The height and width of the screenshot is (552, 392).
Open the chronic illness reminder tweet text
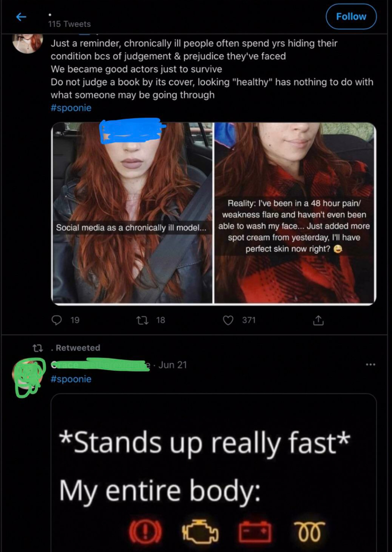click(x=212, y=69)
